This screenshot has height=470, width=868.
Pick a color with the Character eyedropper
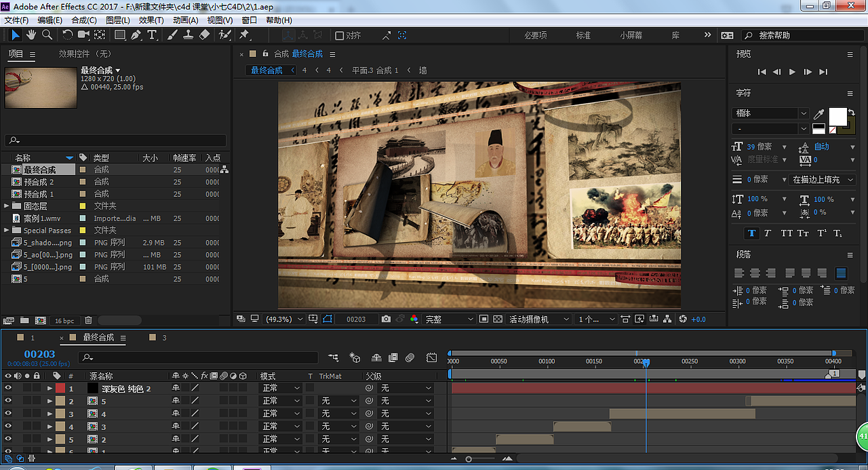(x=818, y=114)
